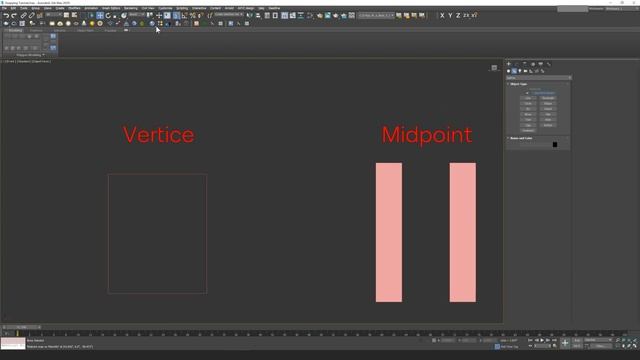Click the MAXScript mini listener box
The image size is (640, 360).
point(13,343)
